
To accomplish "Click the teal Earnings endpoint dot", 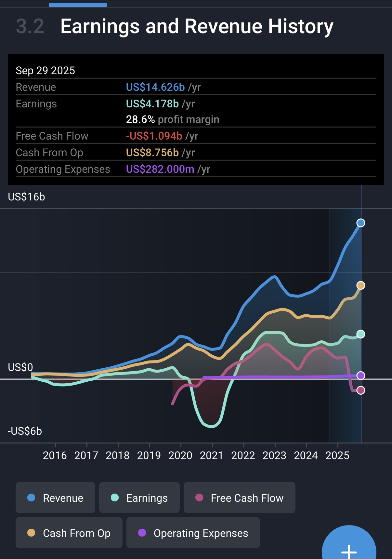I will click(360, 334).
